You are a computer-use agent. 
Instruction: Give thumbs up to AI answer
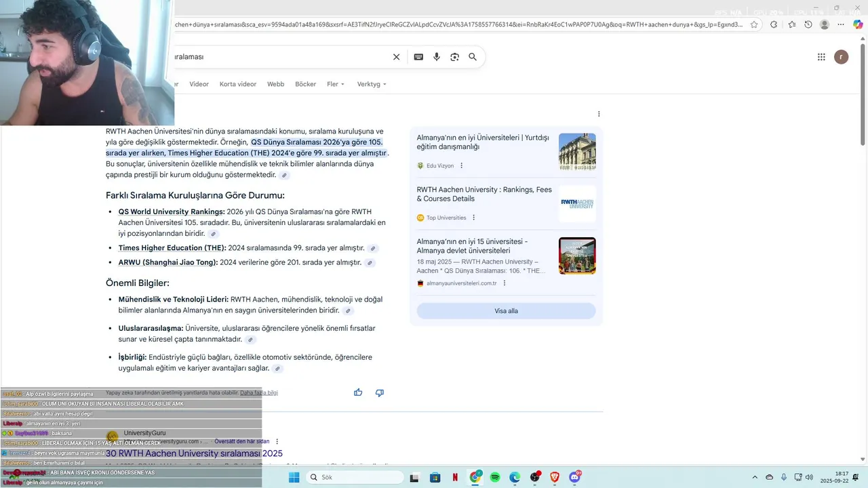pos(358,392)
